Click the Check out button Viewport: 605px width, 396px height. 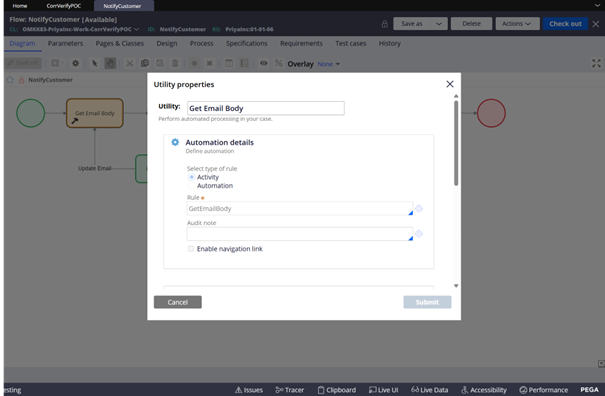(565, 24)
